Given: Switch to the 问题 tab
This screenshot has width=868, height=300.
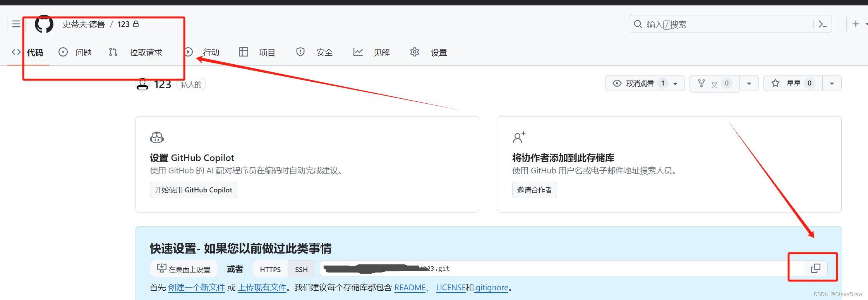Looking at the screenshot, I should coord(75,52).
